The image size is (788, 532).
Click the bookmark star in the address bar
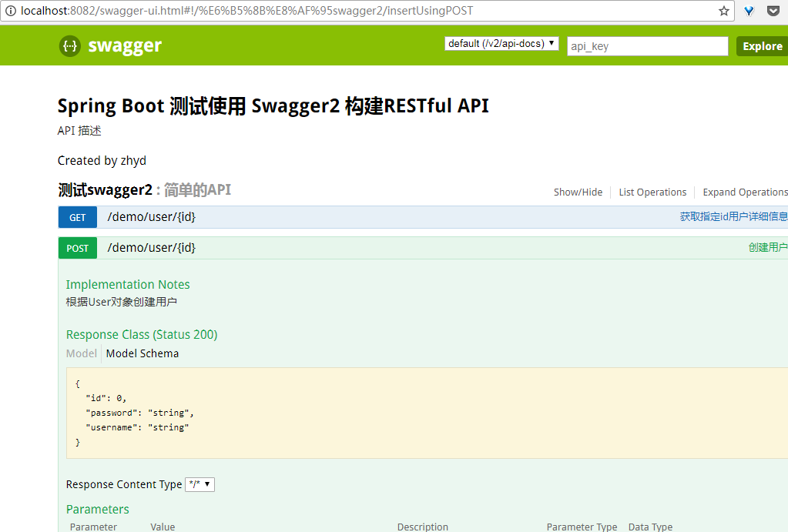click(x=723, y=11)
